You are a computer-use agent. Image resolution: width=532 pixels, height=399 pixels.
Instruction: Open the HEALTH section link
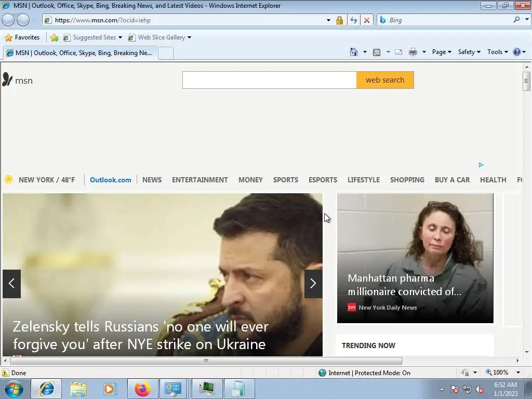click(493, 180)
